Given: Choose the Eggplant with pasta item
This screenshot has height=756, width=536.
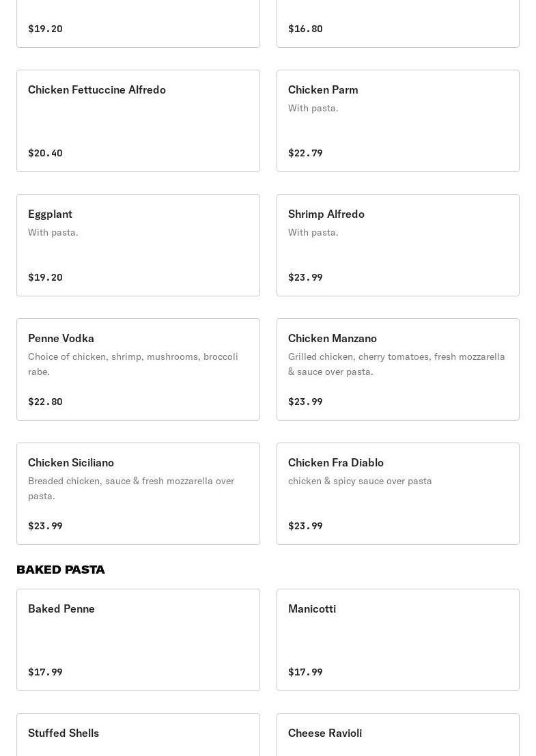Looking at the screenshot, I should point(138,245).
